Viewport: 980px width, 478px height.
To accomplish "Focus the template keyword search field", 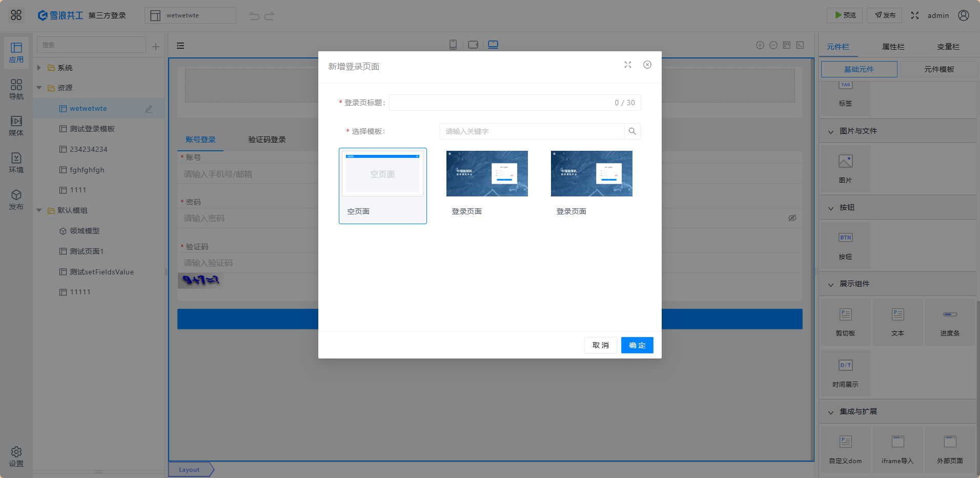I will point(532,131).
